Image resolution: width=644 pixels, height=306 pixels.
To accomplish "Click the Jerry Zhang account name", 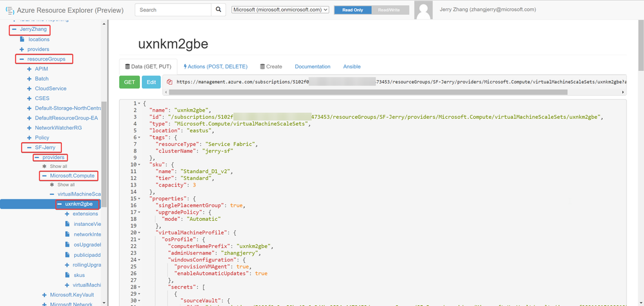I will pos(487,10).
